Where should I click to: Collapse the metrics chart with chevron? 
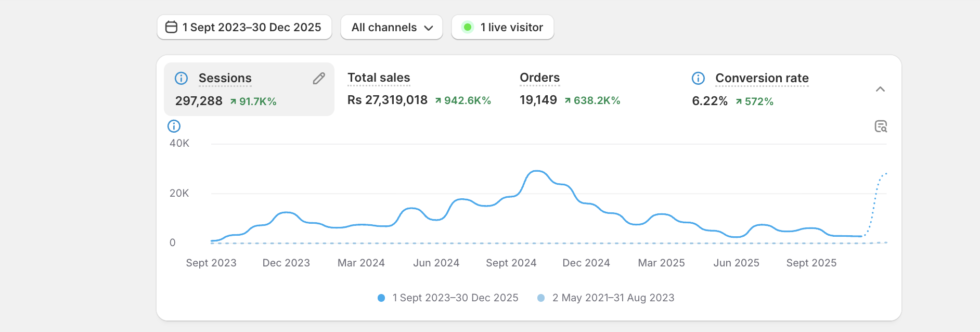[x=880, y=90]
